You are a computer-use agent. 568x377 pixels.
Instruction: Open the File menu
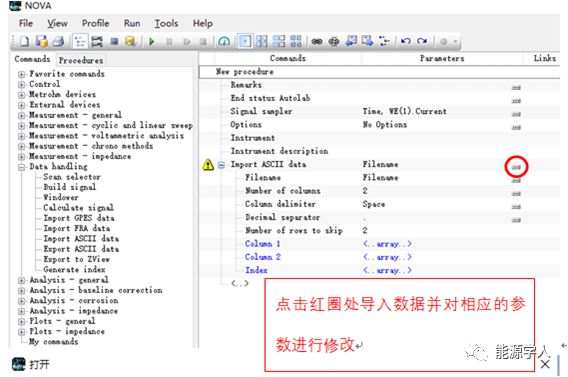(26, 24)
